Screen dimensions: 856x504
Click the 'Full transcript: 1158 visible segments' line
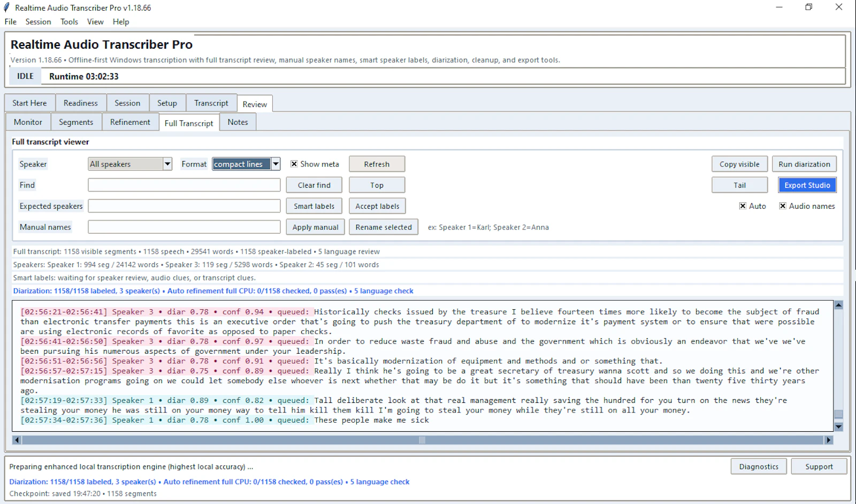point(196,251)
